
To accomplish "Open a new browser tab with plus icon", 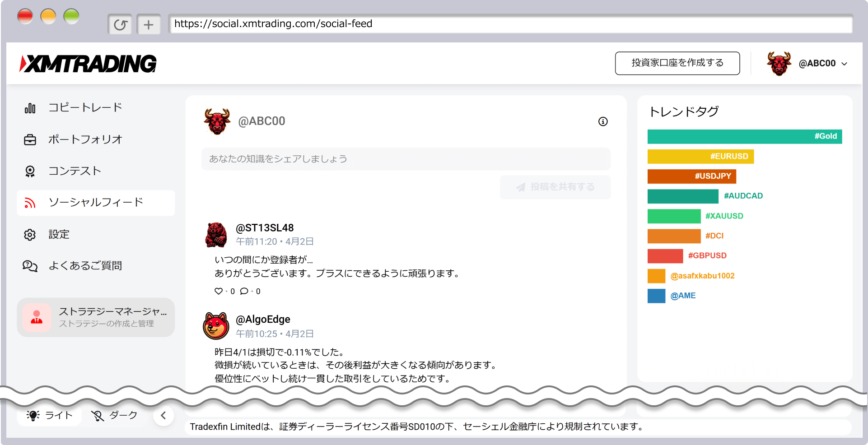I will [149, 24].
